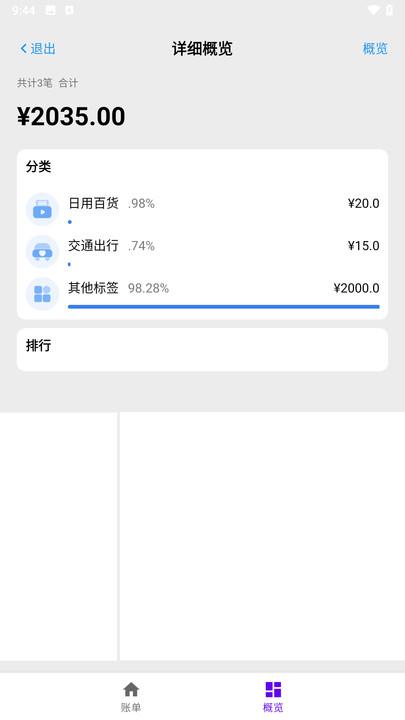Tap the 退出 back label
Image resolution: width=405 pixels, height=720 pixels.
[43, 48]
